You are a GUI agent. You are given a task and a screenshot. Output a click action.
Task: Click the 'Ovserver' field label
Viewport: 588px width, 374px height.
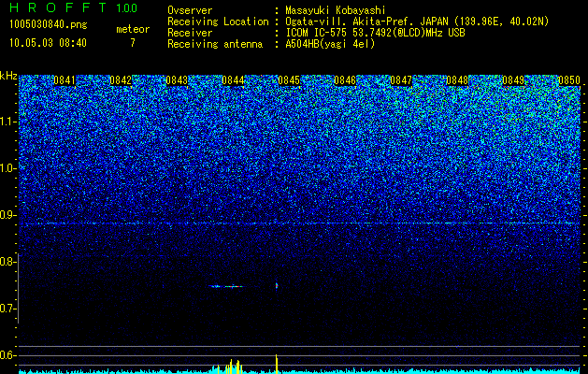[x=190, y=10]
